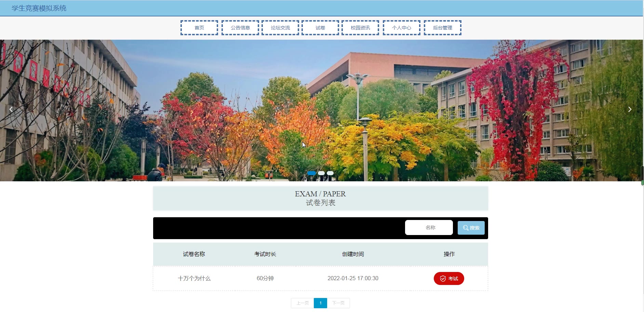Click the 学生竞赛模拟系统 site title
This screenshot has height=312, width=644.
pos(39,8)
